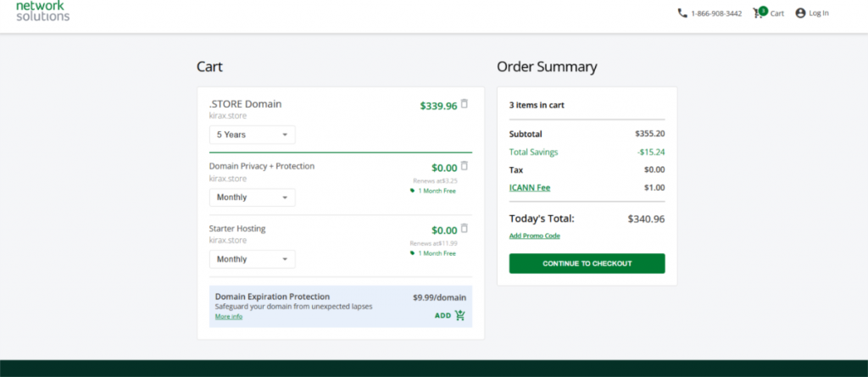Open Starter Hosting Monthly billing dropdown
The height and width of the screenshot is (377, 868).
coord(253,259)
